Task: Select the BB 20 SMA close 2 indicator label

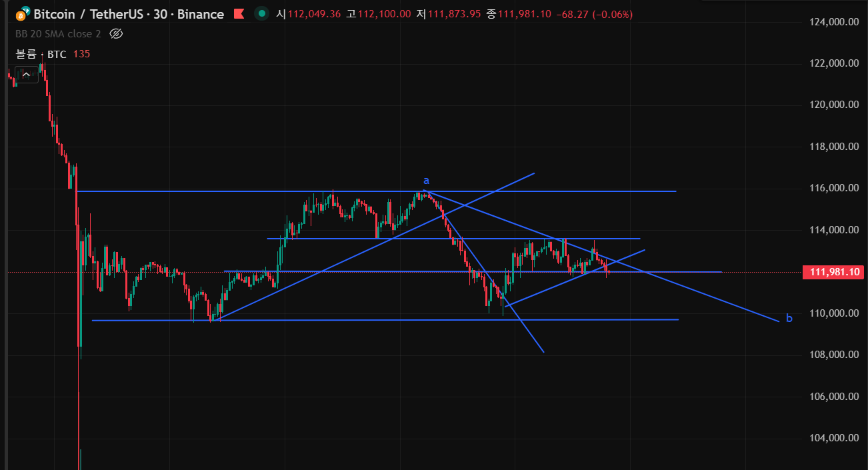Action: click(x=58, y=33)
